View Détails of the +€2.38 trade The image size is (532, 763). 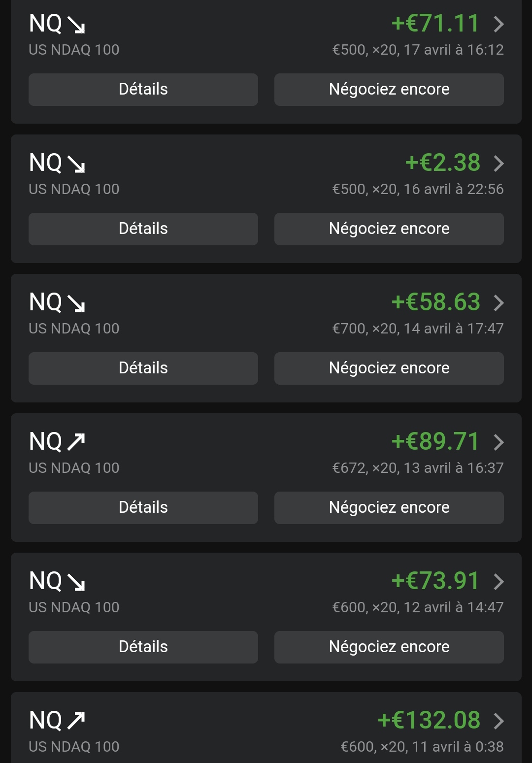[143, 229]
